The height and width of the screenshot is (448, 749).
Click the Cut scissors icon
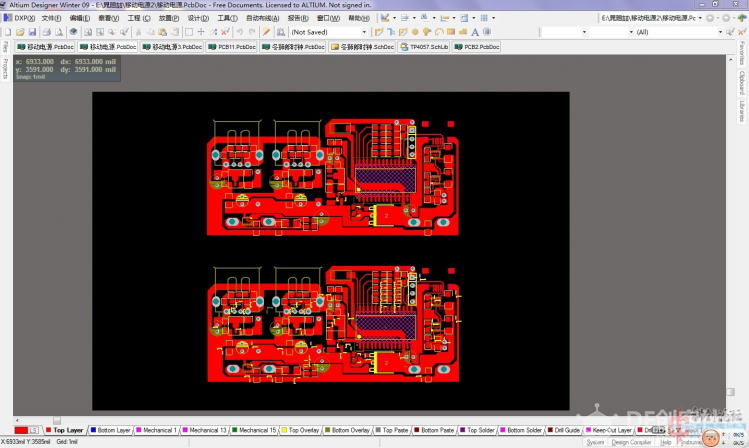tap(138, 32)
